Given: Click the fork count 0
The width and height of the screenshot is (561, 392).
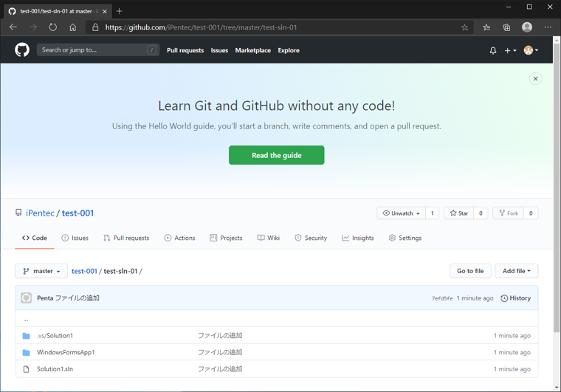Looking at the screenshot, I should click(x=531, y=213).
